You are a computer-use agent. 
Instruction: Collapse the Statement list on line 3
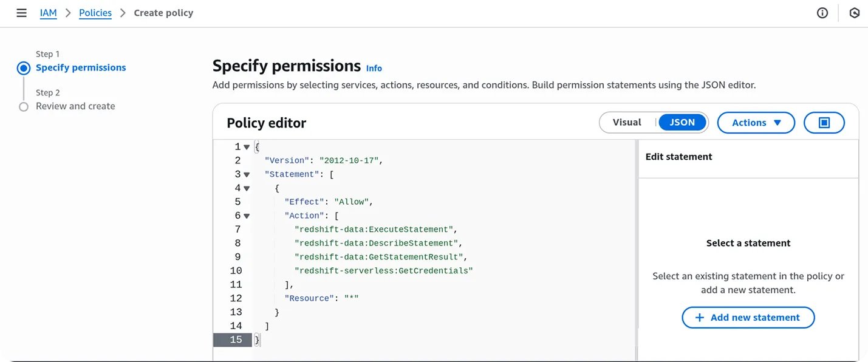coord(246,174)
